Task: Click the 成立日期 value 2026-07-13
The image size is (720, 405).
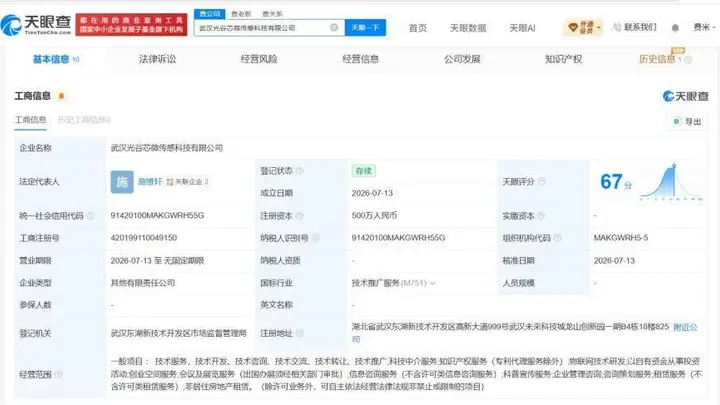Action: [372, 193]
